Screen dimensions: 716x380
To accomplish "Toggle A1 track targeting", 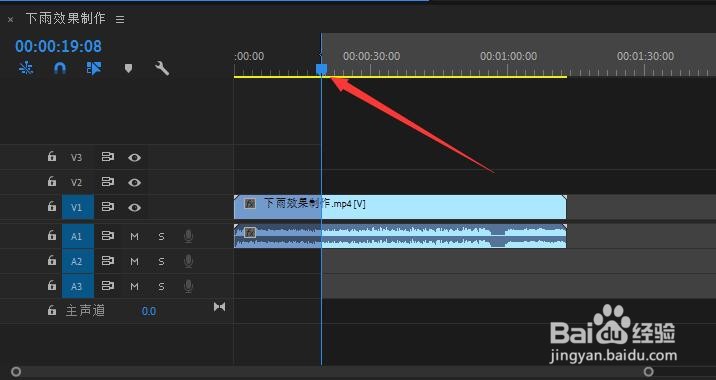I will [x=78, y=236].
